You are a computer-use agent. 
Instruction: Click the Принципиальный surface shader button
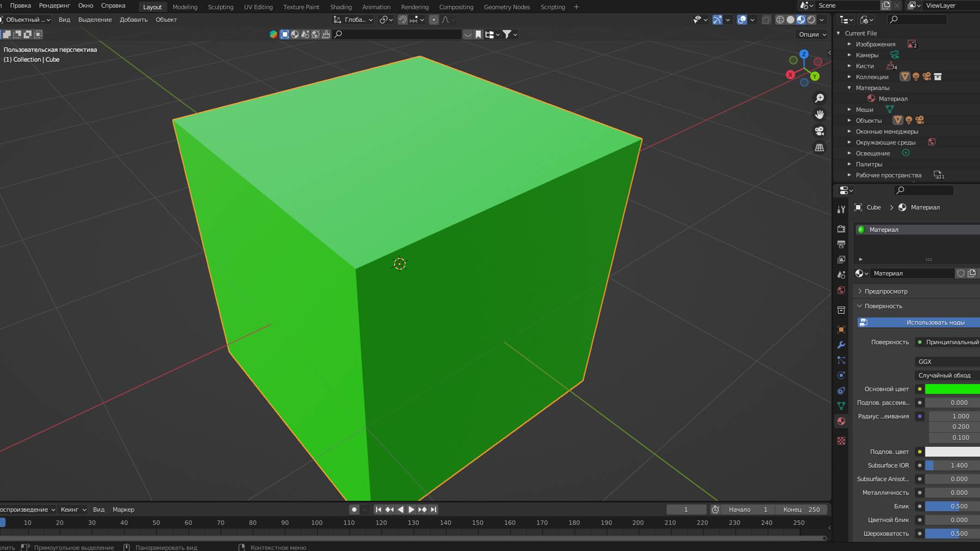(x=948, y=342)
